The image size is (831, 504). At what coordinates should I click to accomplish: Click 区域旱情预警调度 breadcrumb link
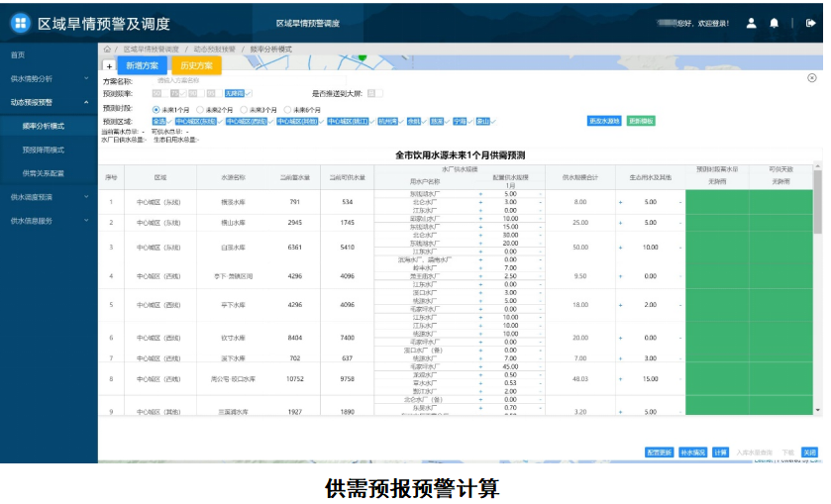coord(151,50)
